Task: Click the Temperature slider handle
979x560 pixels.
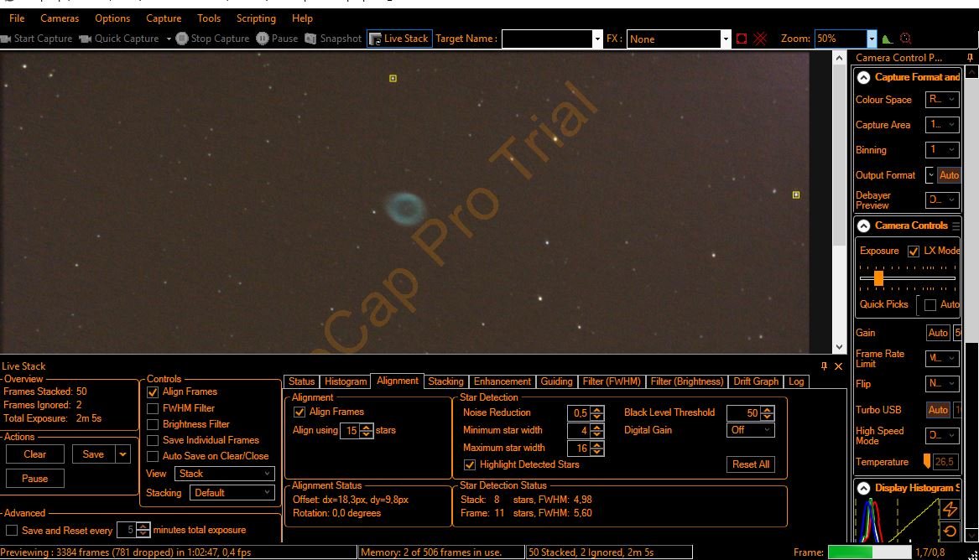Action: click(x=926, y=461)
